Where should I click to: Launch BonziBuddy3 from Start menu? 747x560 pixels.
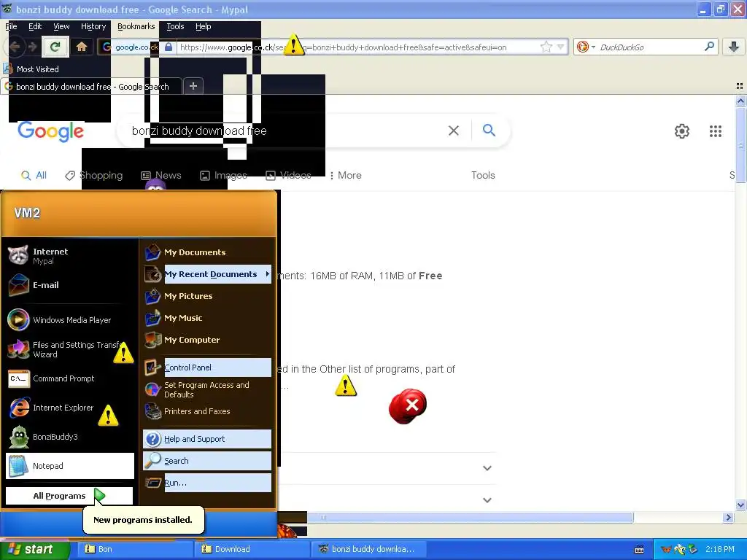[71, 437]
